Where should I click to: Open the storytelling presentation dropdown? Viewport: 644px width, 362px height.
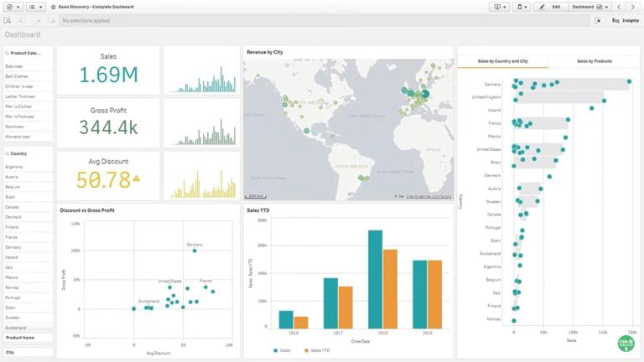click(x=500, y=7)
